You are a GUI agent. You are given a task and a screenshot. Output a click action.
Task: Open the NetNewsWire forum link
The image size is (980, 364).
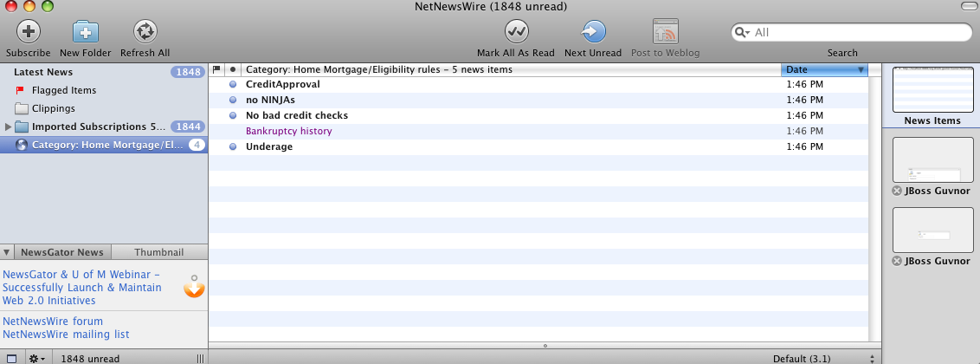[53, 322]
